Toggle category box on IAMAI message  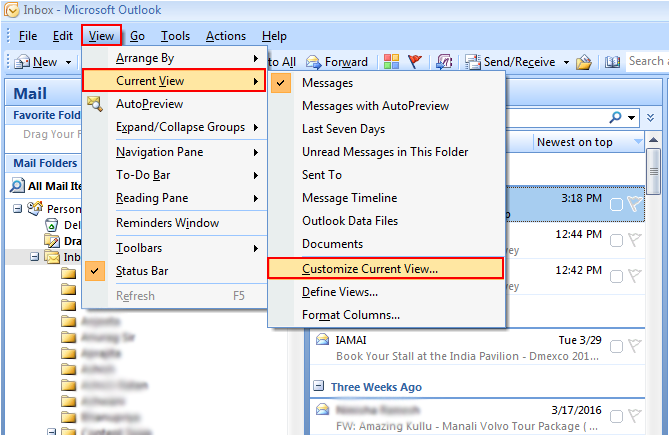[x=616, y=347]
